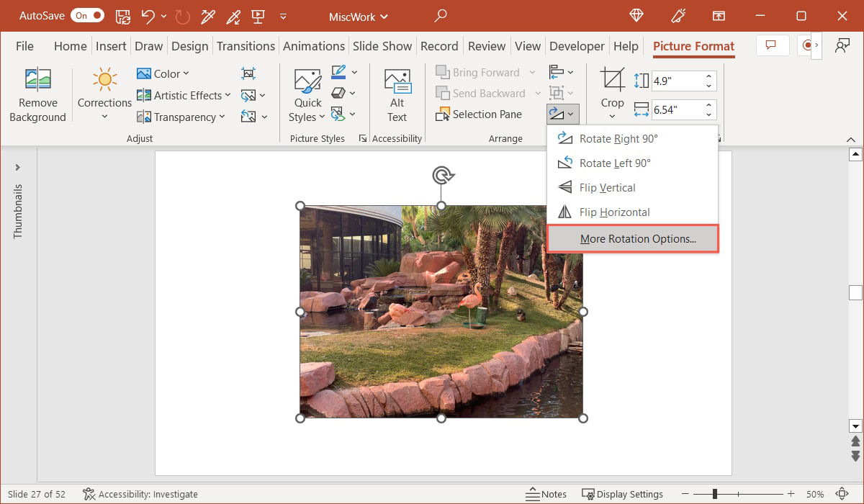
Task: Toggle AutoSave off
Action: coord(87,14)
